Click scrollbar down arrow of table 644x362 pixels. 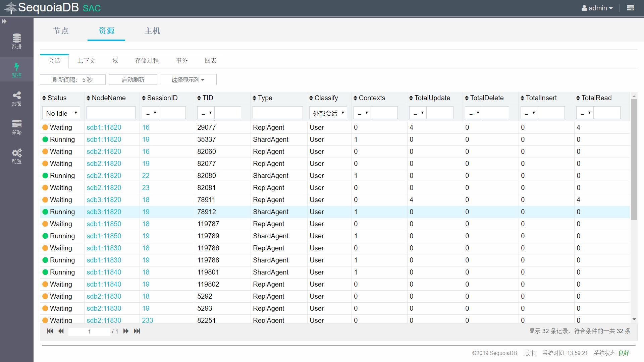pyautogui.click(x=634, y=319)
